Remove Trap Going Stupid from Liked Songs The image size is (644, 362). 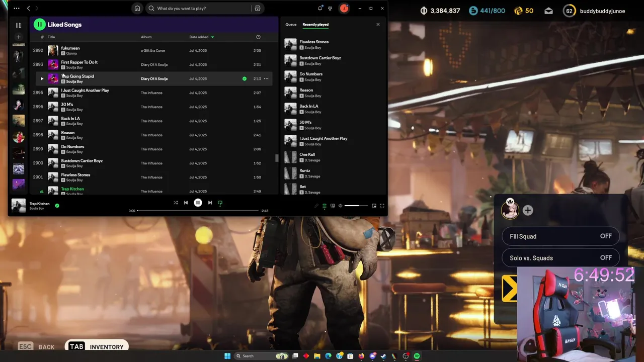click(x=245, y=78)
